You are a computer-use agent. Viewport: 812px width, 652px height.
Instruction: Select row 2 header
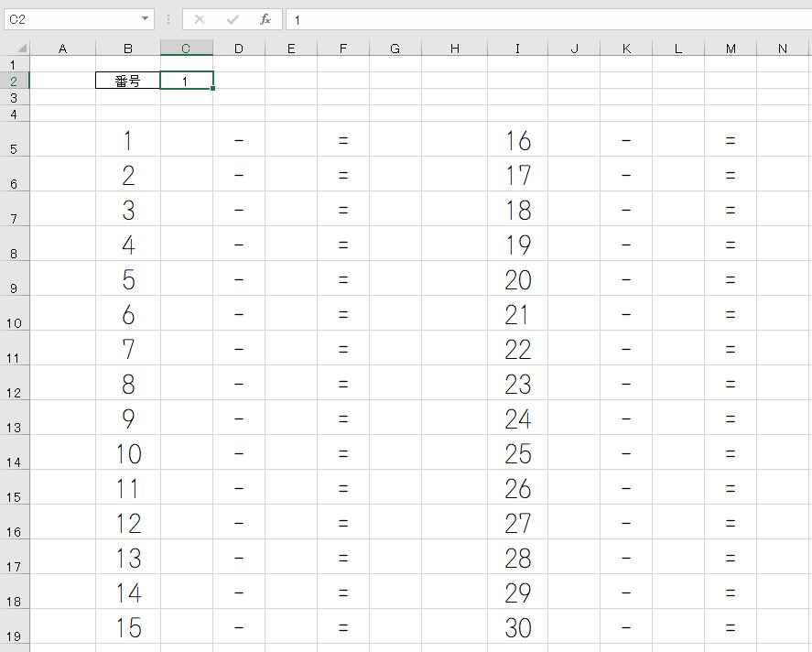coord(15,81)
